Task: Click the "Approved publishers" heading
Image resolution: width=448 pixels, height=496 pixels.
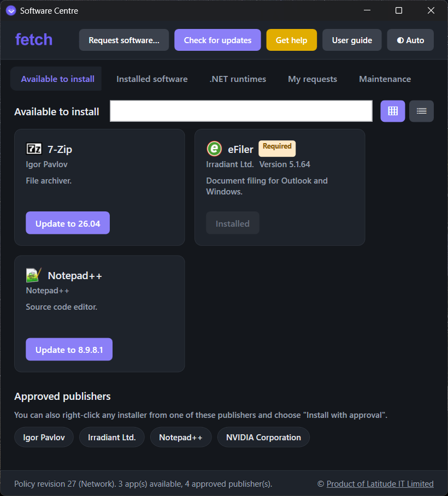Action: click(62, 397)
